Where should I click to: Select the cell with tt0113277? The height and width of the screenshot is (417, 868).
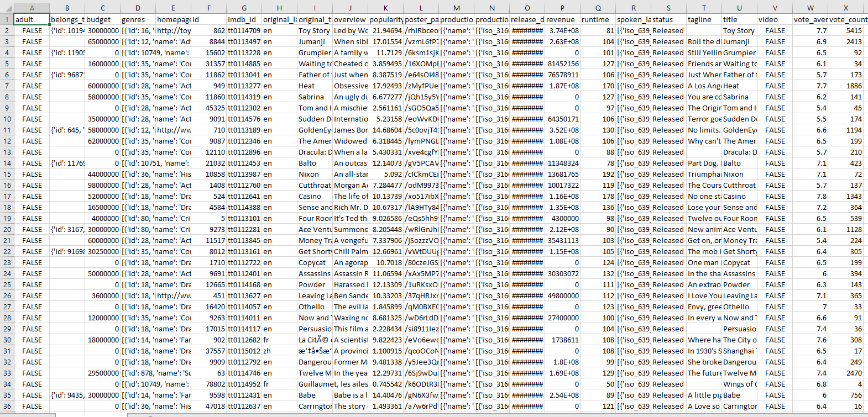click(x=244, y=86)
